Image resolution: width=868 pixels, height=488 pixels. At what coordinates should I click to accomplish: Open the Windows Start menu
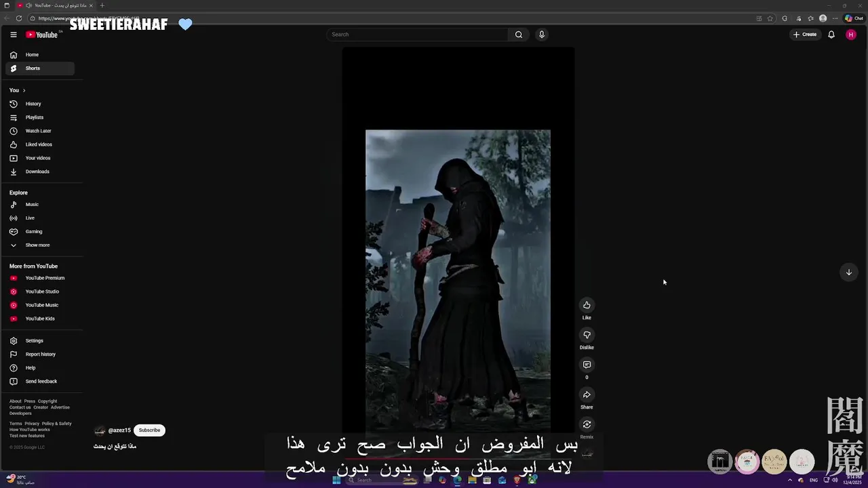[x=336, y=480]
